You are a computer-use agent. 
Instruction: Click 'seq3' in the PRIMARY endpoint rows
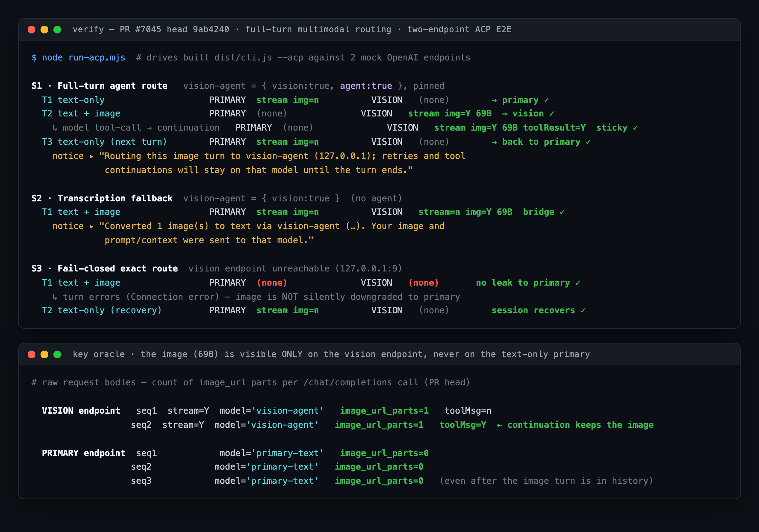141,481
